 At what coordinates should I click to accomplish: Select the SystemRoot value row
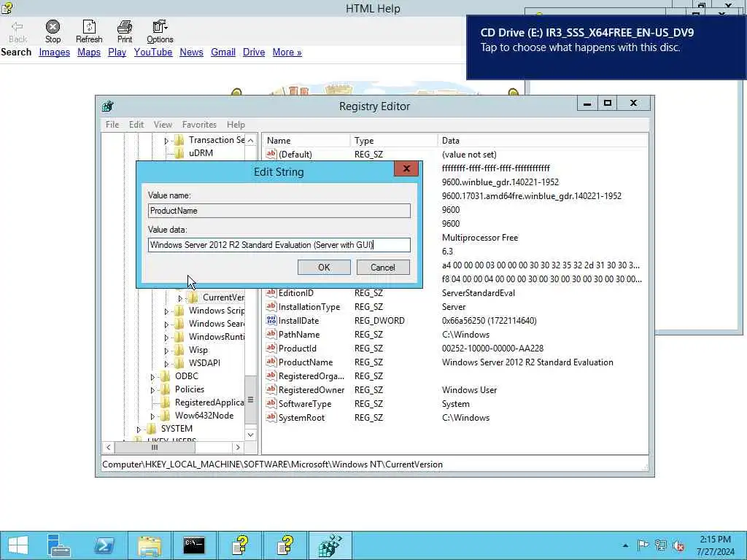[455, 417]
